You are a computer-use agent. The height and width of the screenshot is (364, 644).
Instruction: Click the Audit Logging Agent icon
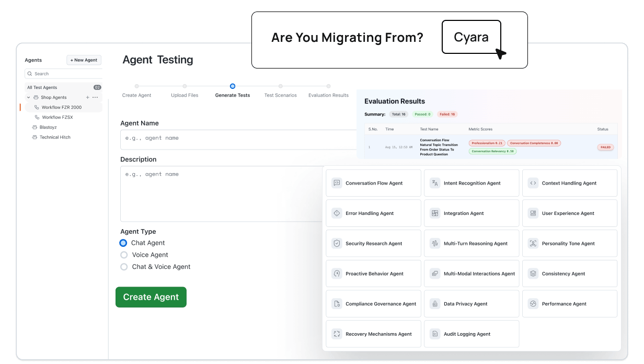click(435, 334)
